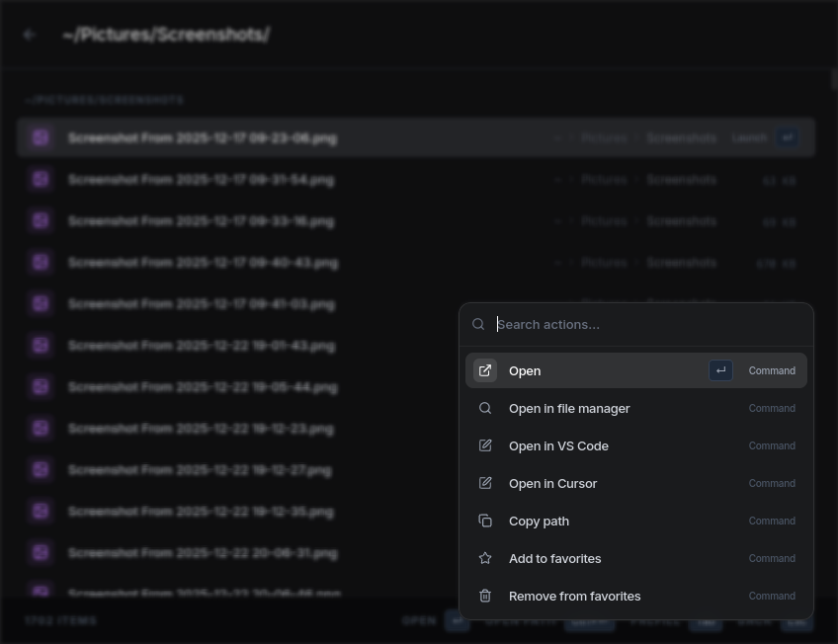Click image icon of 09-41-03.png row
Screen dimensions: 838x644
41,304
